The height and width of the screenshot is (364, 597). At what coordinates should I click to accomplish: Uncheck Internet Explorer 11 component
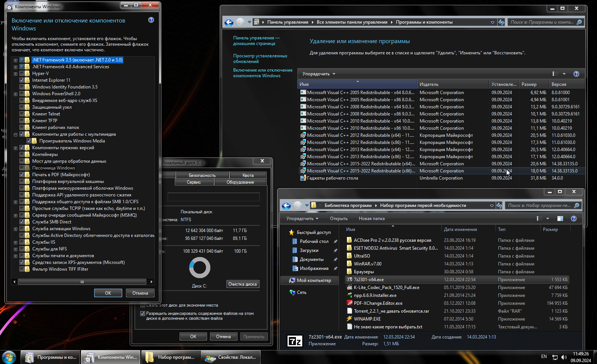[22, 80]
